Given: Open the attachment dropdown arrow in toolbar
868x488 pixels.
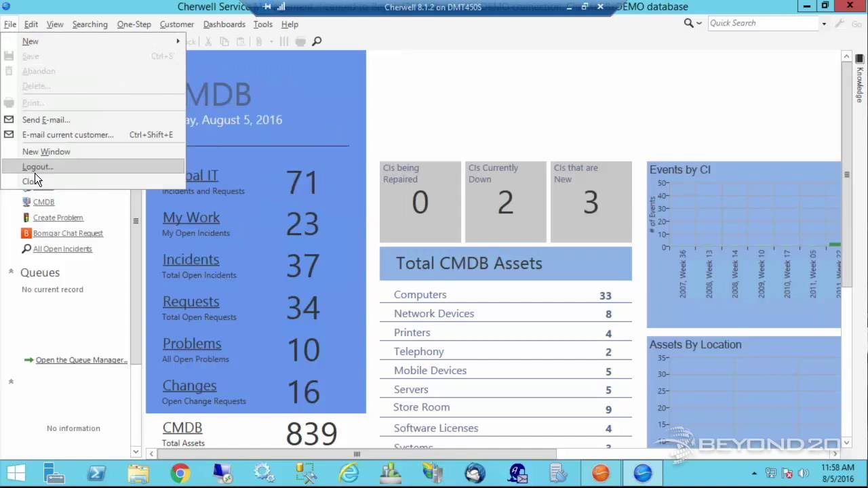Looking at the screenshot, I should pyautogui.click(x=271, y=41).
